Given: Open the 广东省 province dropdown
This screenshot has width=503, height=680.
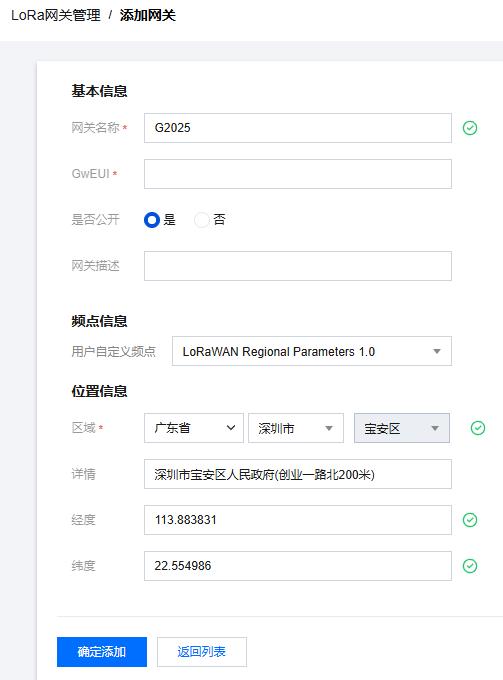Looking at the screenshot, I should coord(194,428).
